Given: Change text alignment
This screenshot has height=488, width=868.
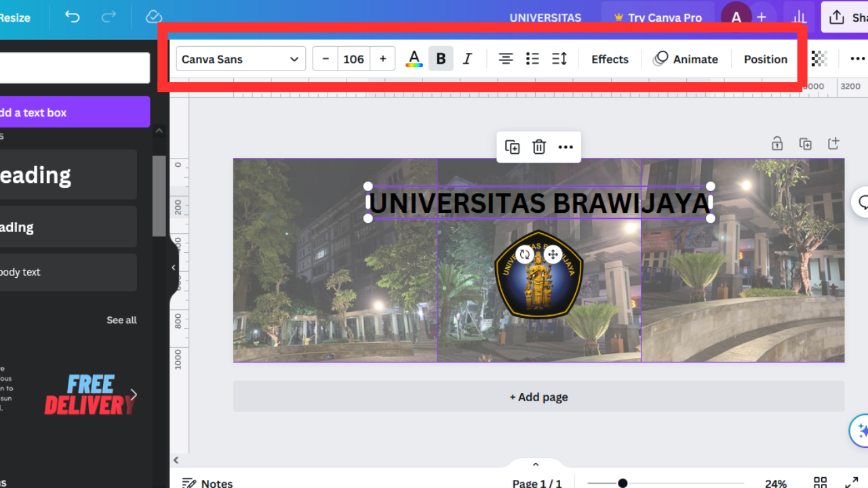Looking at the screenshot, I should (x=506, y=59).
